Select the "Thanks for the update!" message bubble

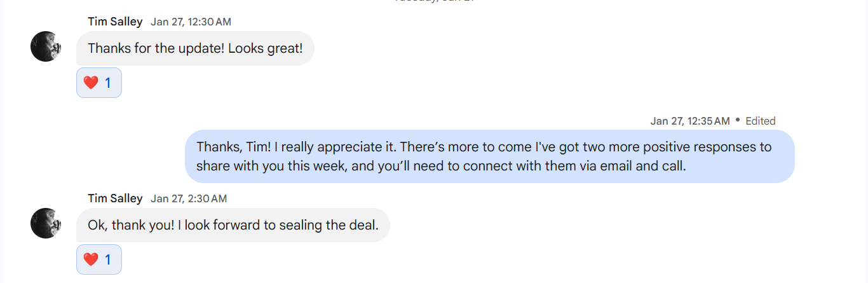point(195,48)
